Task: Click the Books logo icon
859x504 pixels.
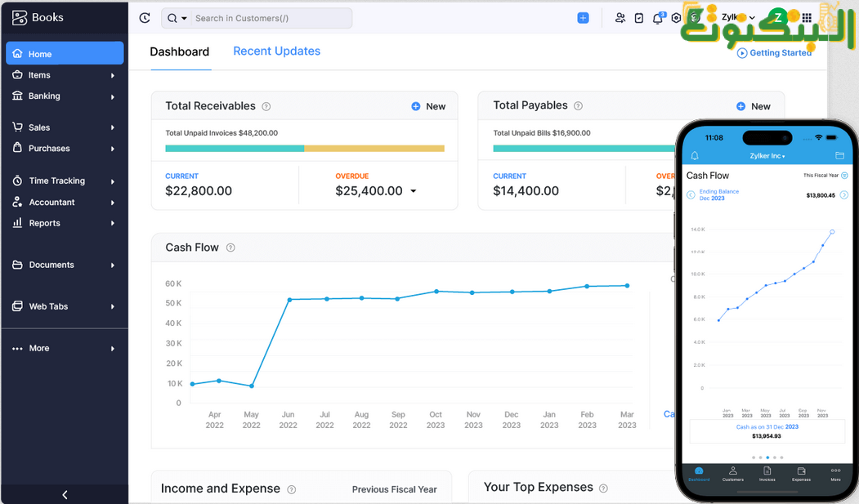Action: pyautogui.click(x=19, y=17)
